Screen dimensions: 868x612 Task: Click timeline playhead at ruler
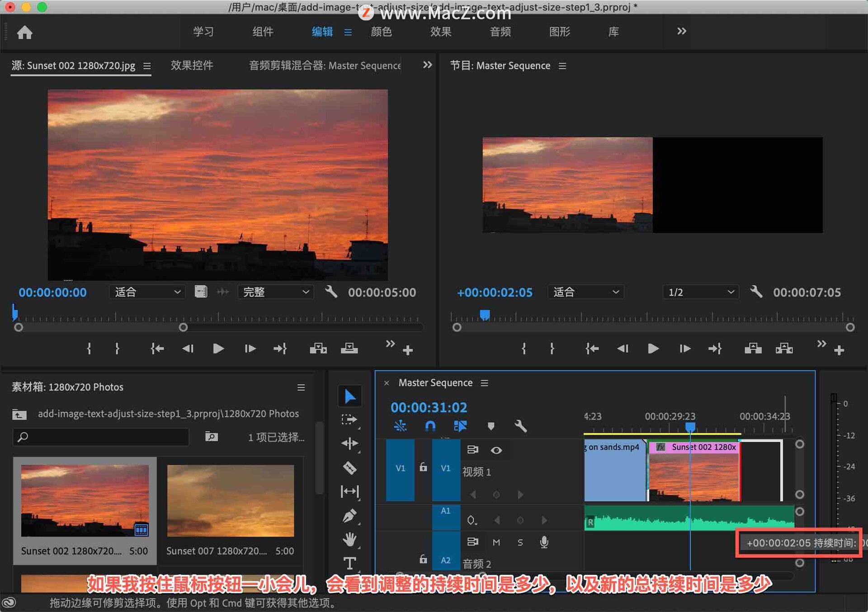coord(690,427)
